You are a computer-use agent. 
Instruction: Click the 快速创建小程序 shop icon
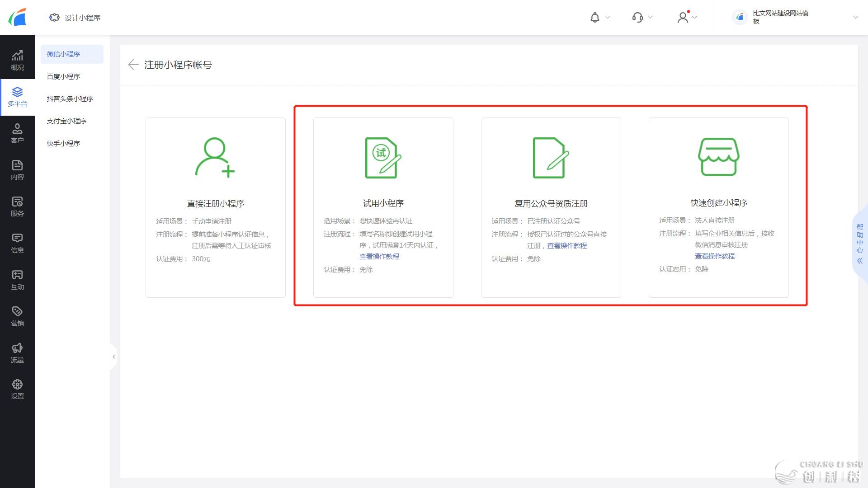(x=718, y=157)
